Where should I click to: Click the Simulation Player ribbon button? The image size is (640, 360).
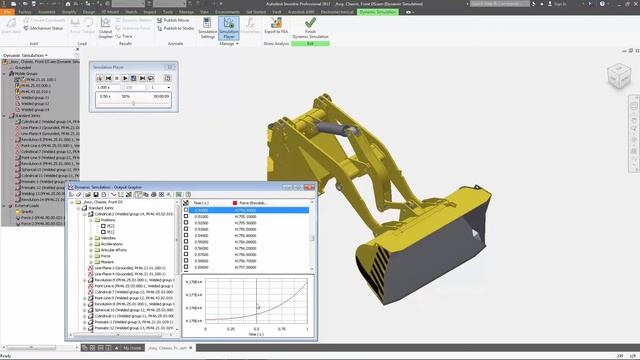[229, 28]
